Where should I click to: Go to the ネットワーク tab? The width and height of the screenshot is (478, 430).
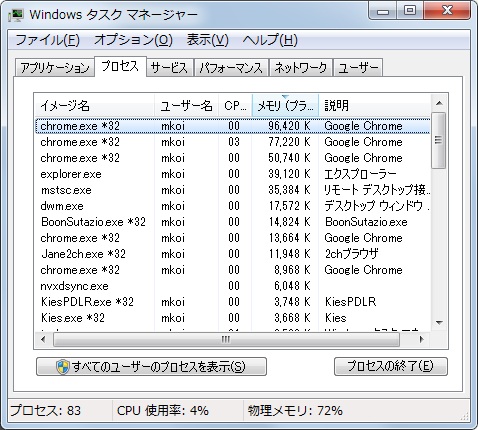(301, 68)
